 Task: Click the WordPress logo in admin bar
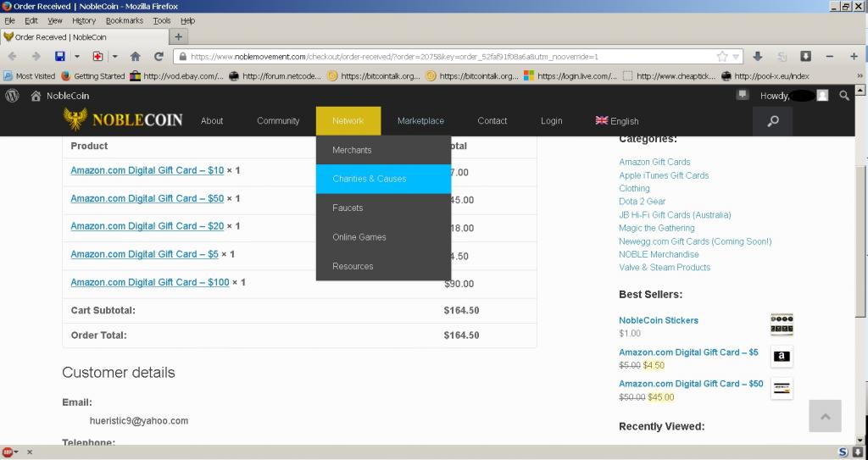coord(12,96)
